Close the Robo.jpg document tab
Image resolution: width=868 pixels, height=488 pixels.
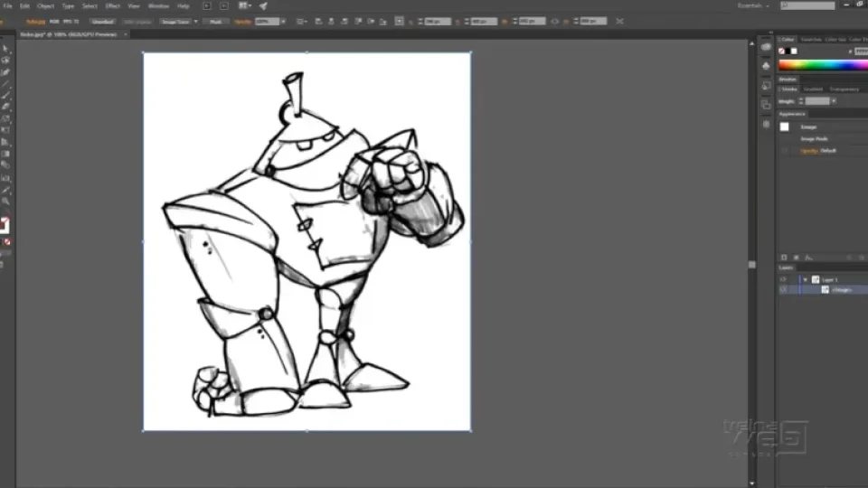click(x=125, y=34)
